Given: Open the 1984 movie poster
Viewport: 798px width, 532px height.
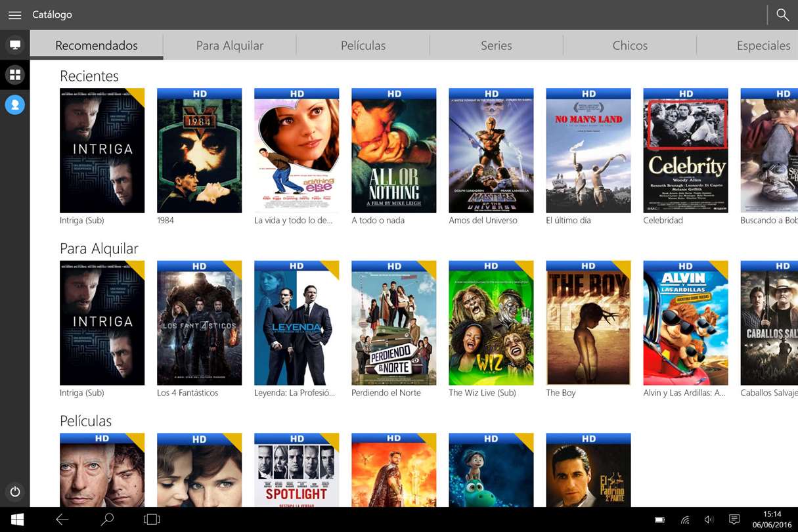Looking at the screenshot, I should [x=199, y=150].
